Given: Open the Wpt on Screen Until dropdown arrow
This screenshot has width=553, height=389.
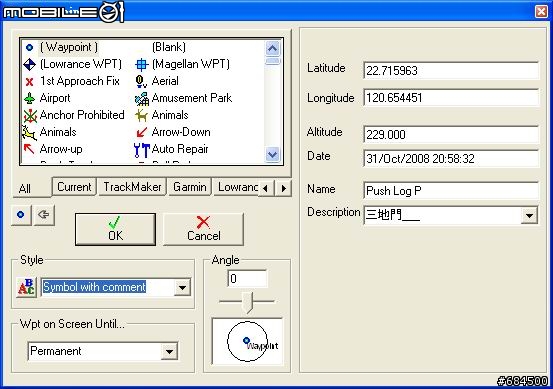Looking at the screenshot, I should pyautogui.click(x=169, y=351).
